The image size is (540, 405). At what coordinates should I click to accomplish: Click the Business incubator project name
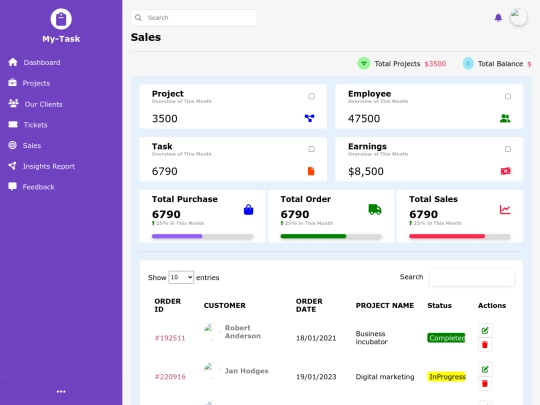click(372, 338)
